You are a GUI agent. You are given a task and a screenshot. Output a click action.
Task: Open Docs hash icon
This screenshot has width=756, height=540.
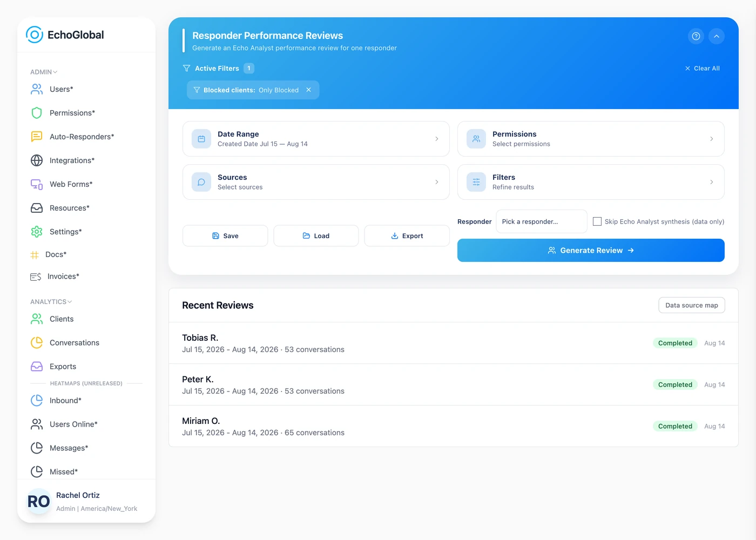35,255
